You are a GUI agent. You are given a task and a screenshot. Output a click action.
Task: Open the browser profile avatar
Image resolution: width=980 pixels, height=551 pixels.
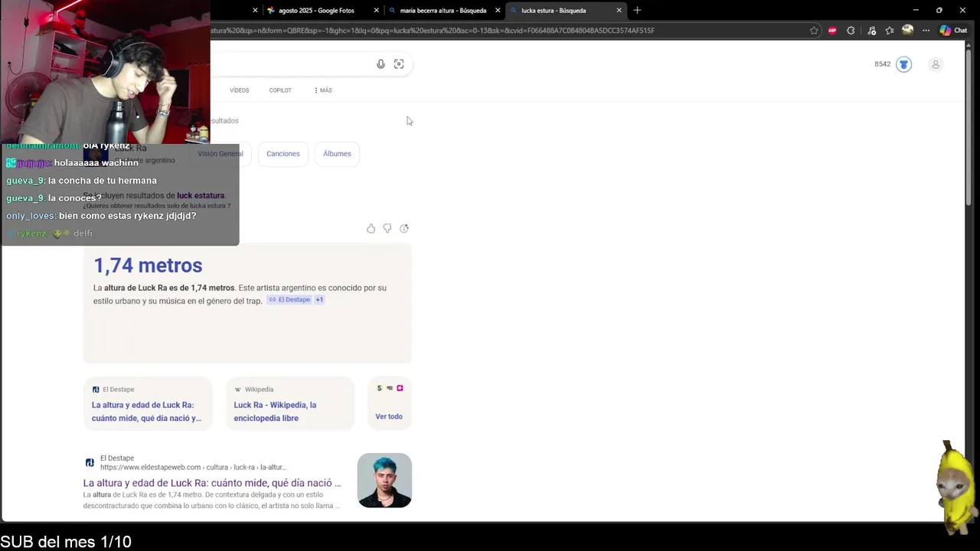point(907,31)
